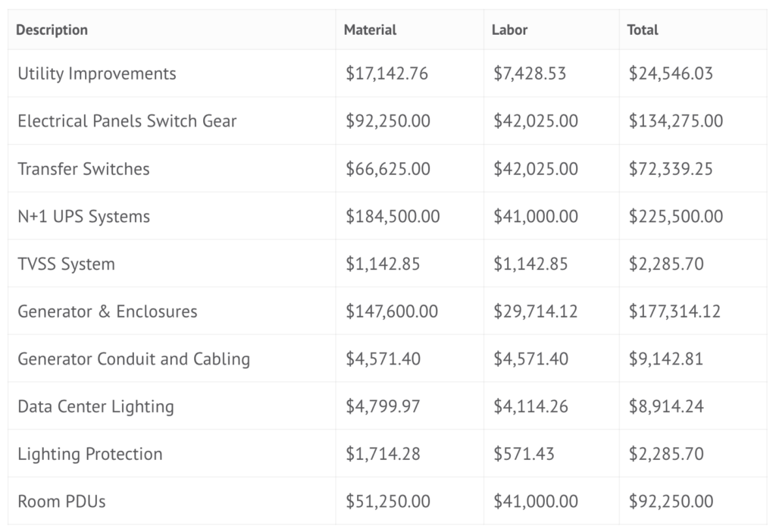The image size is (776, 532).
Task: Select the $134,275.00 total cell
Action: (x=675, y=121)
